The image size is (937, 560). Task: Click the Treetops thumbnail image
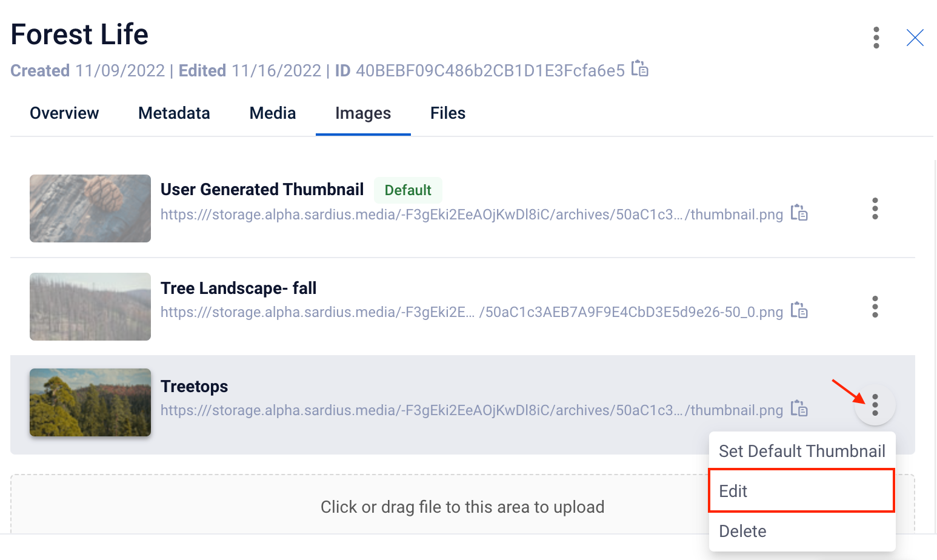[x=90, y=402]
